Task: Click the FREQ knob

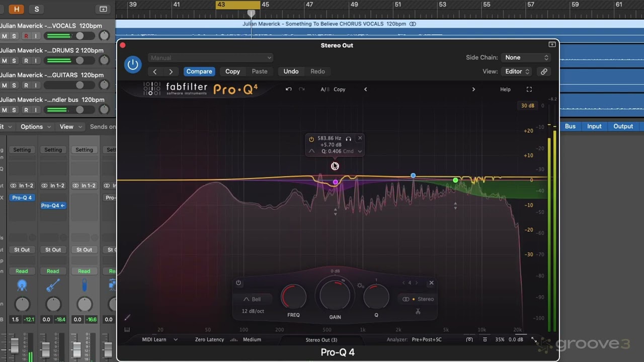Action: click(x=293, y=297)
